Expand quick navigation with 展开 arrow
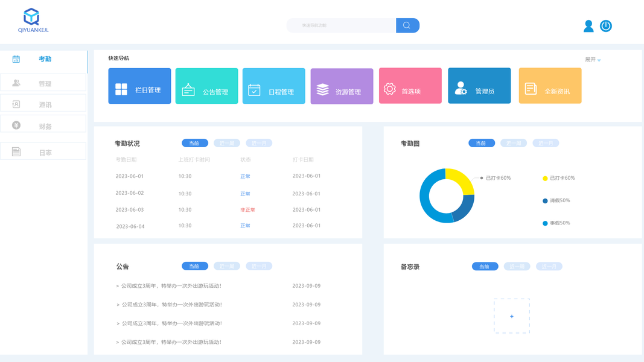The width and height of the screenshot is (644, 362). coord(593,60)
